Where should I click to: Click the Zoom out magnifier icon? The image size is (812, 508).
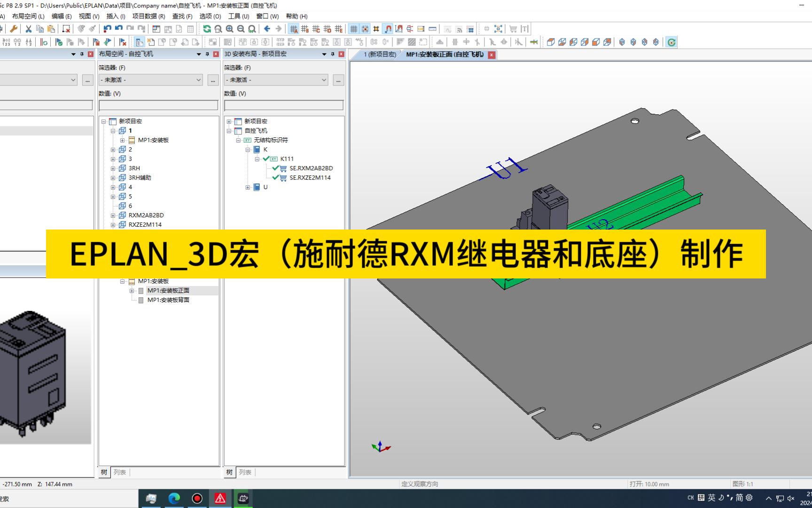(241, 29)
